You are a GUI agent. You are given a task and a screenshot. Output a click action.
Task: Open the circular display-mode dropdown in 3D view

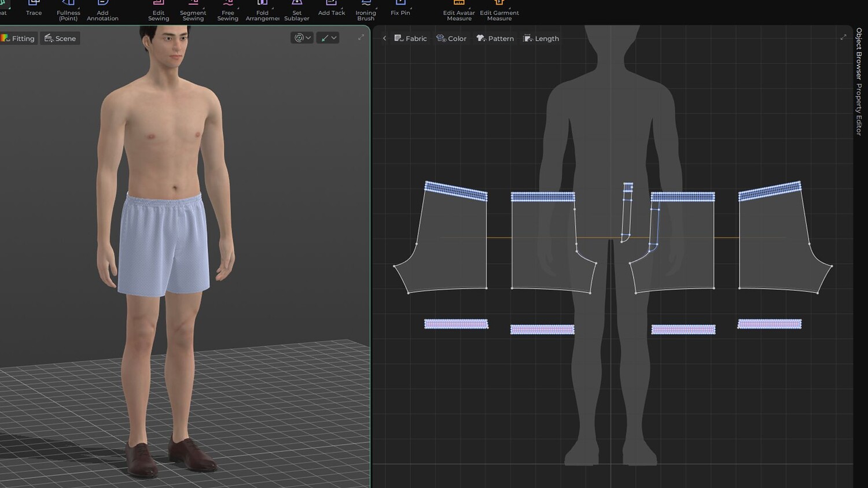click(302, 38)
